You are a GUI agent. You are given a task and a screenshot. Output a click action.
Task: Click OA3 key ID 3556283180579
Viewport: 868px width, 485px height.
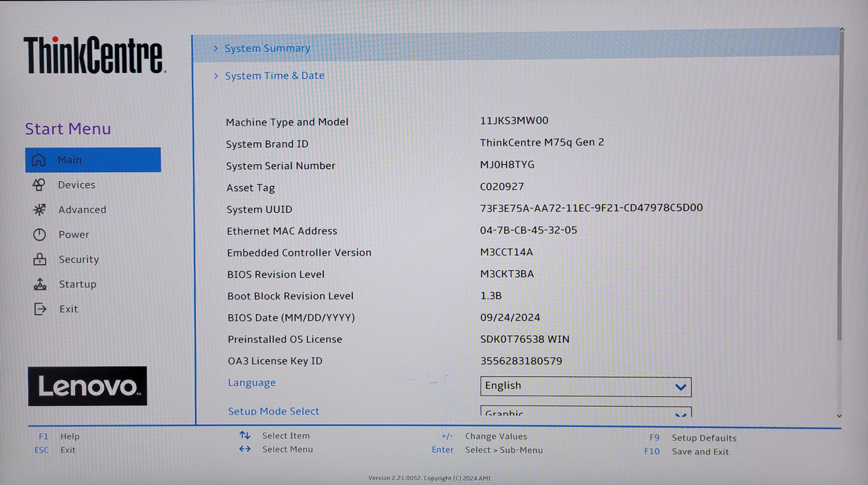pyautogui.click(x=521, y=361)
